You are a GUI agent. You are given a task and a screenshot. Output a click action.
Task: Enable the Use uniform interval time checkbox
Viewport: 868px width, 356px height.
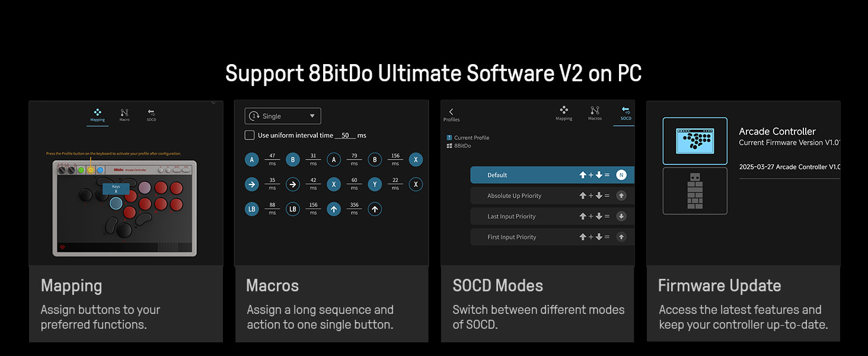(250, 135)
